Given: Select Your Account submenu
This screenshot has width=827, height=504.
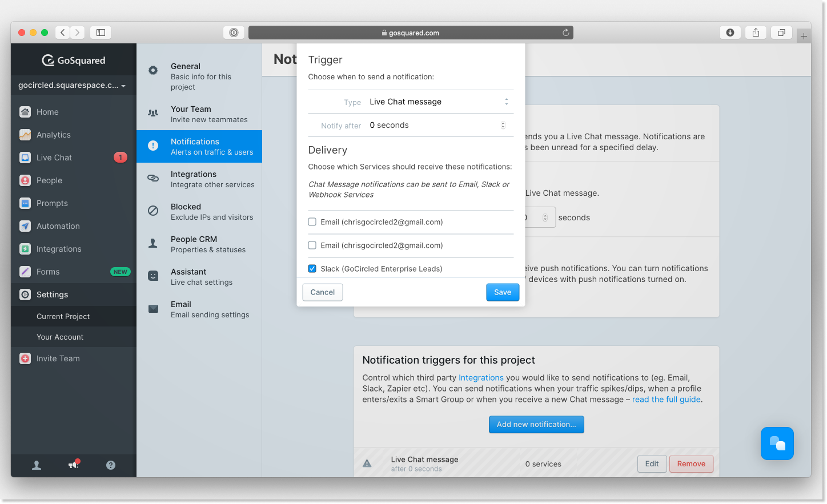Looking at the screenshot, I should 73,337.
